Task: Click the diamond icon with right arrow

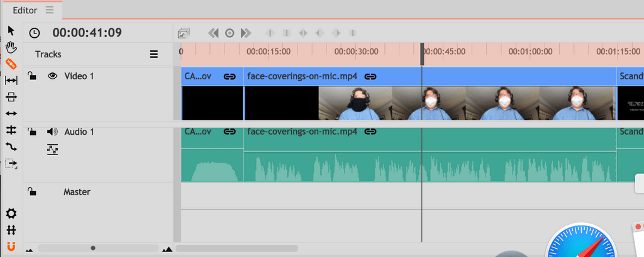Action: [x=336, y=33]
